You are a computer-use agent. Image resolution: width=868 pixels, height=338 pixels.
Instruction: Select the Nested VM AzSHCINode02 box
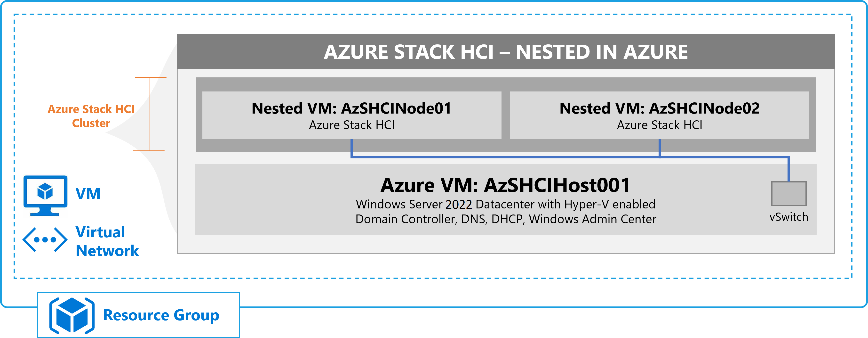[660, 115]
